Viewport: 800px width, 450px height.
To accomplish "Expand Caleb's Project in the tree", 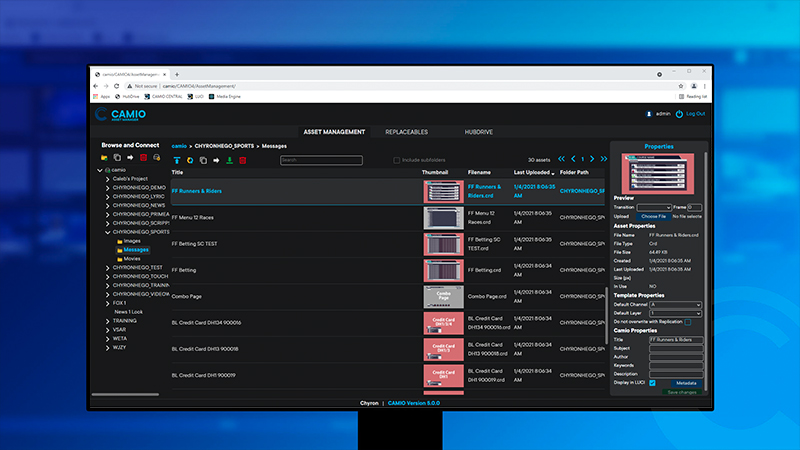I will tap(108, 179).
